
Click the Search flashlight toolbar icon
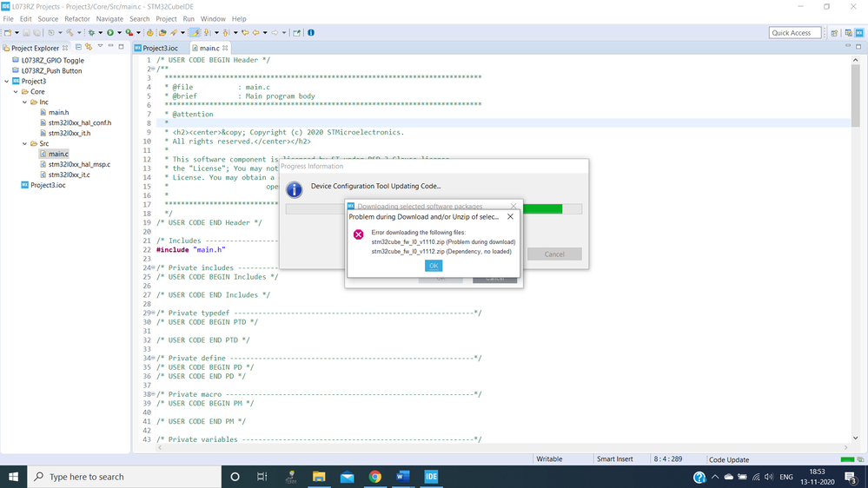pos(174,33)
